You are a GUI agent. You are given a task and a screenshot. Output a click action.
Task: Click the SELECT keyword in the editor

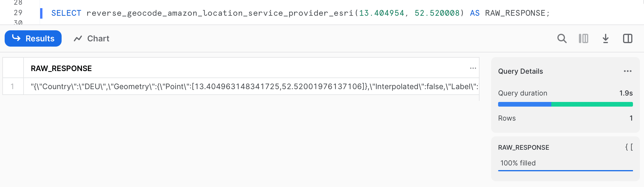tap(66, 13)
